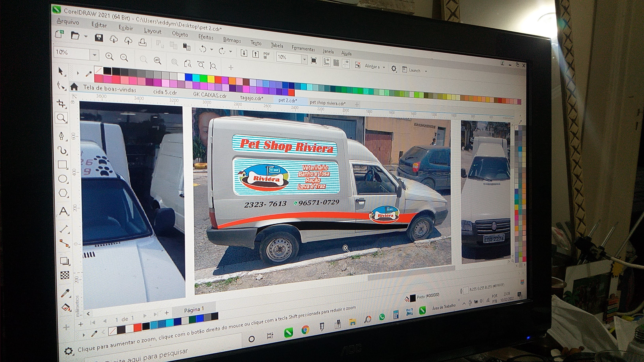Toggle Show Grid button
Screen dimensions: 644x362
[x=336, y=63]
